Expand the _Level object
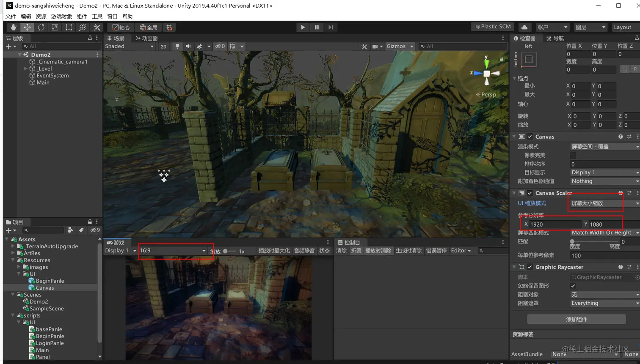Screen dimensions: 640x364 coord(26,68)
